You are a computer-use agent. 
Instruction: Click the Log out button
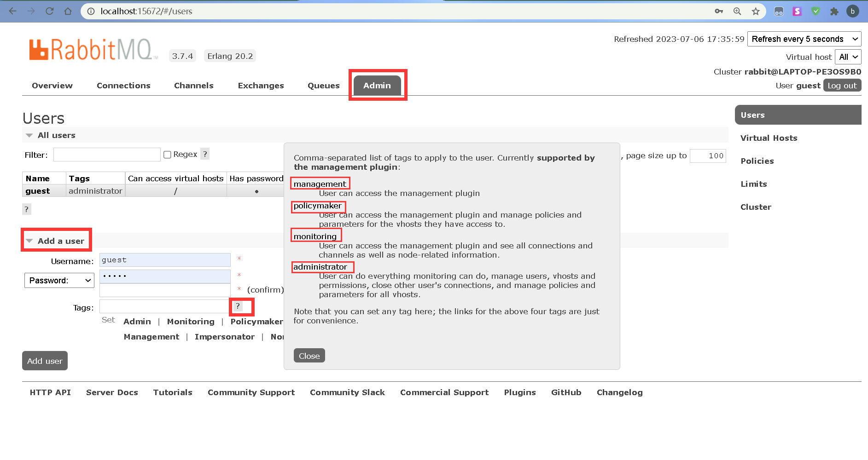pyautogui.click(x=842, y=86)
